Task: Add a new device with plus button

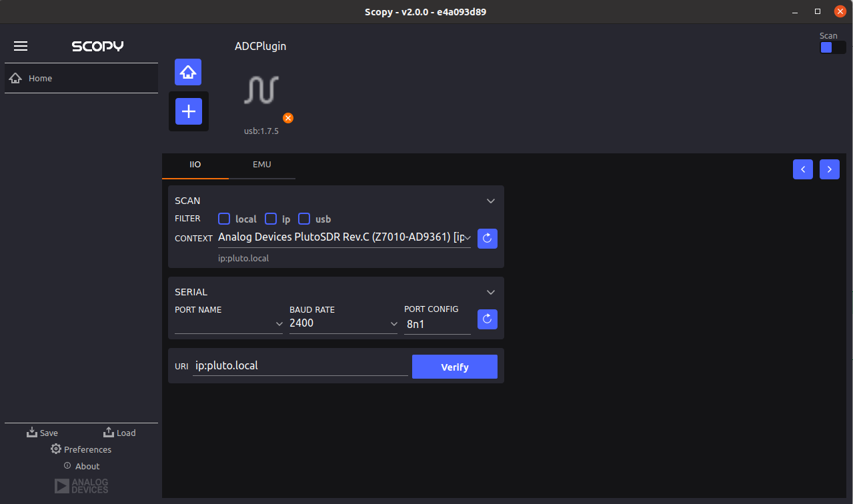Action: [189, 111]
